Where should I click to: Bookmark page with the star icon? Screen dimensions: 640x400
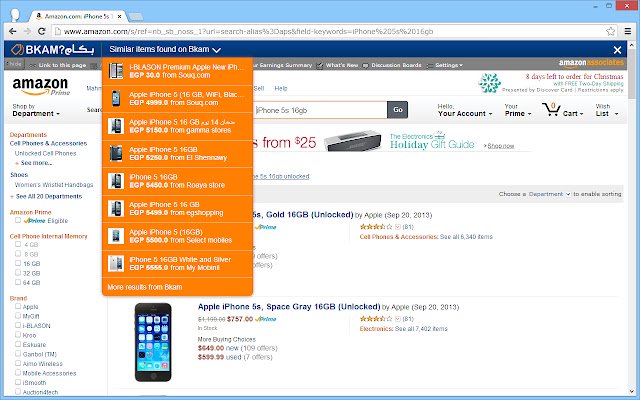pyautogui.click(x=611, y=31)
